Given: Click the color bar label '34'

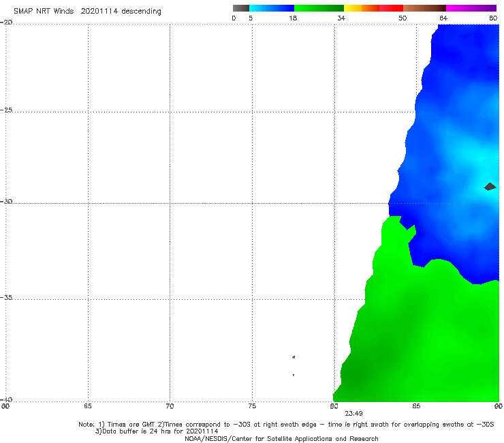Looking at the screenshot, I should click(341, 18).
